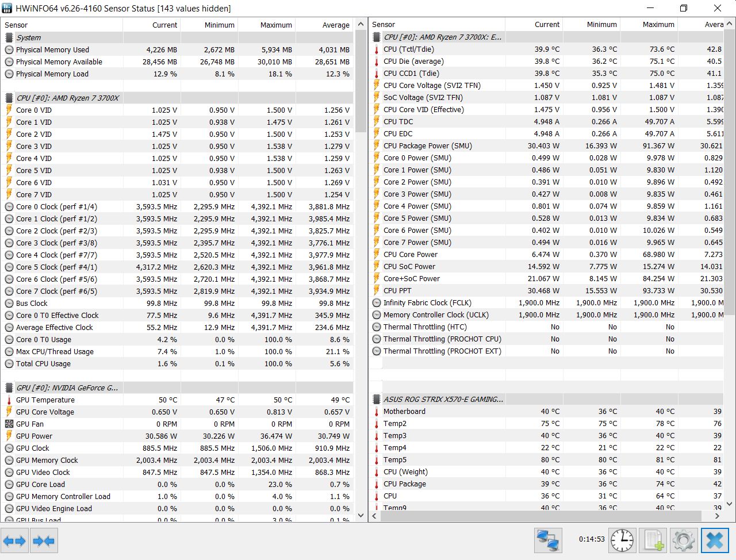The height and width of the screenshot is (560, 736).
Task: Click the CPU [#0]: AMD Ryzen 7 3700X group icon
Action: [x=9, y=98]
